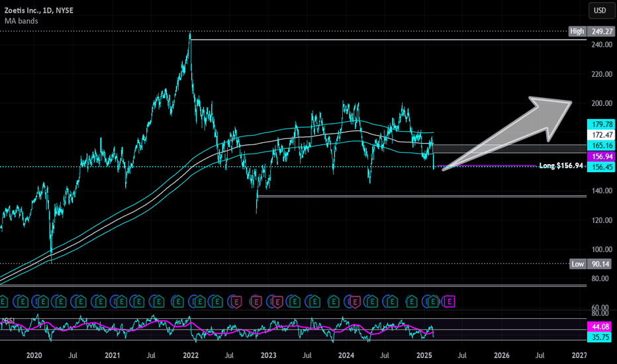Viewport: 617px width, 364px height.
Task: Open the magenta upcoming earnings marker
Action: click(x=449, y=302)
